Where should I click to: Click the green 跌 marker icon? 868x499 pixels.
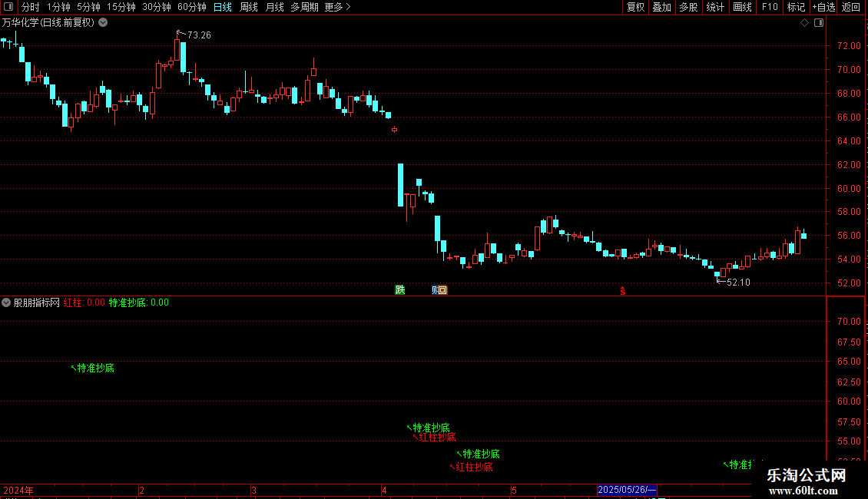pos(400,290)
